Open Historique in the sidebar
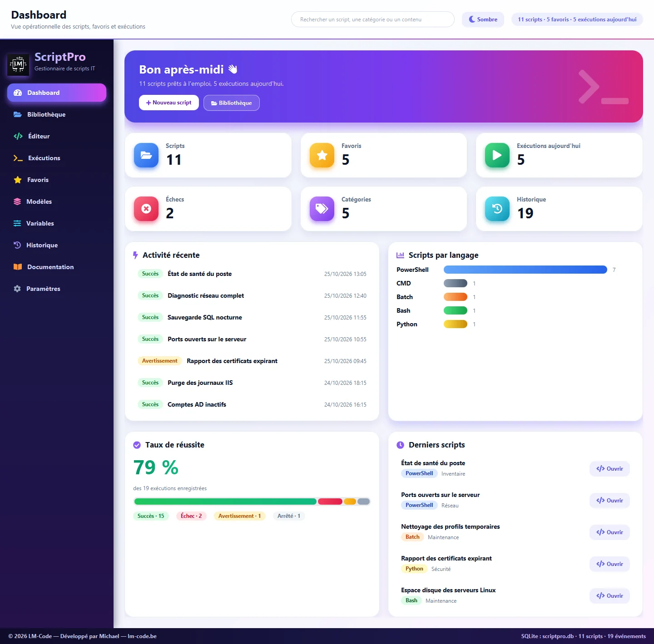654x644 pixels. click(x=57, y=245)
